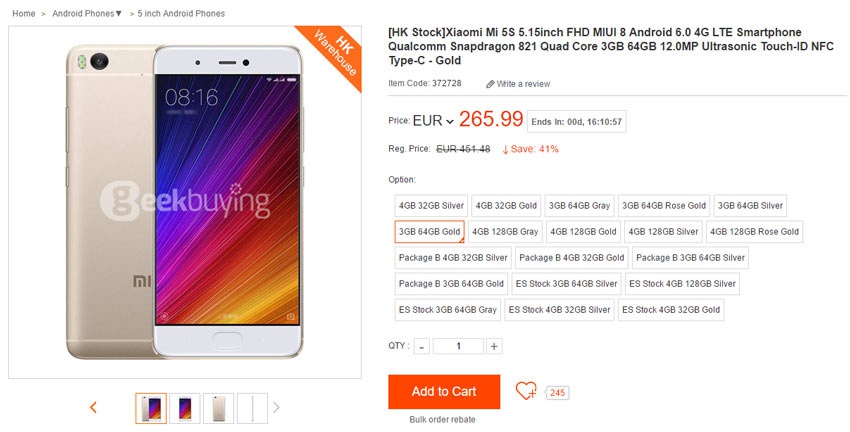
Task: Go to Home breadcrumb link
Action: click(x=24, y=14)
